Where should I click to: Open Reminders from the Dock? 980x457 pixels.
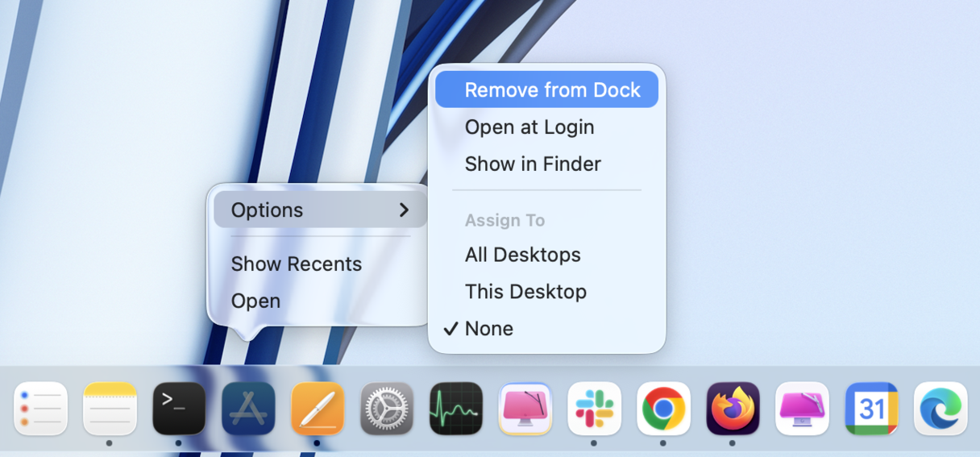(x=41, y=409)
